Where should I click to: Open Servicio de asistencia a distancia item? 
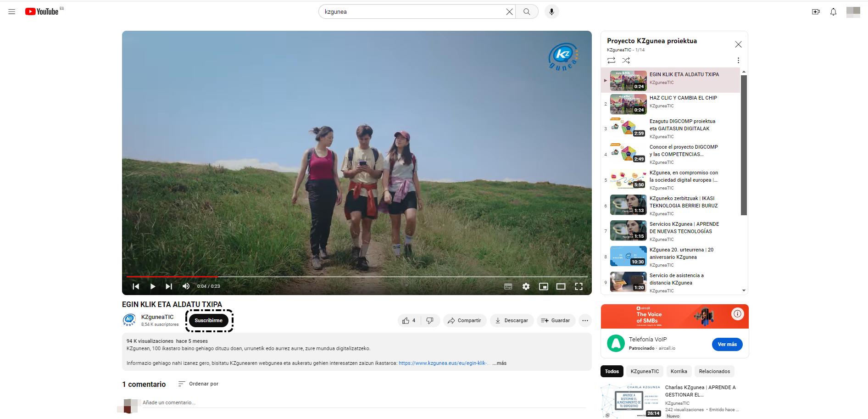[670, 282]
